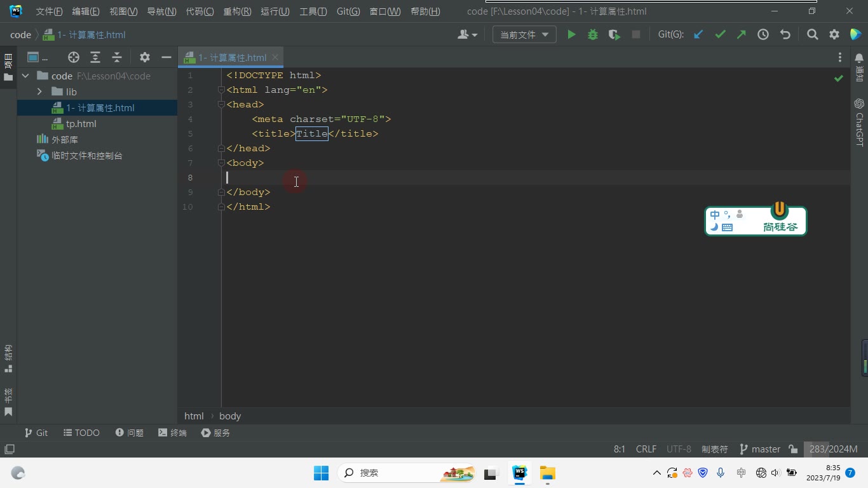
Task: Commit changes with the green checkmark
Action: click(x=720, y=35)
